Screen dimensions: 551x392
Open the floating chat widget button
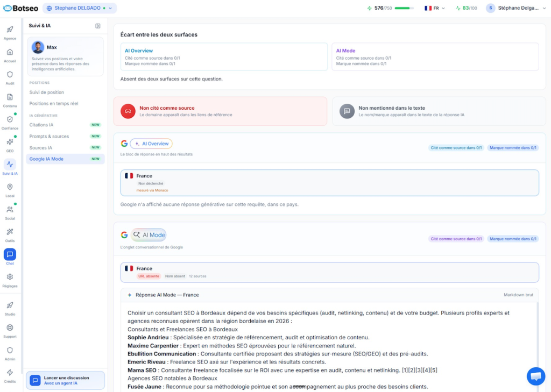(x=535, y=376)
